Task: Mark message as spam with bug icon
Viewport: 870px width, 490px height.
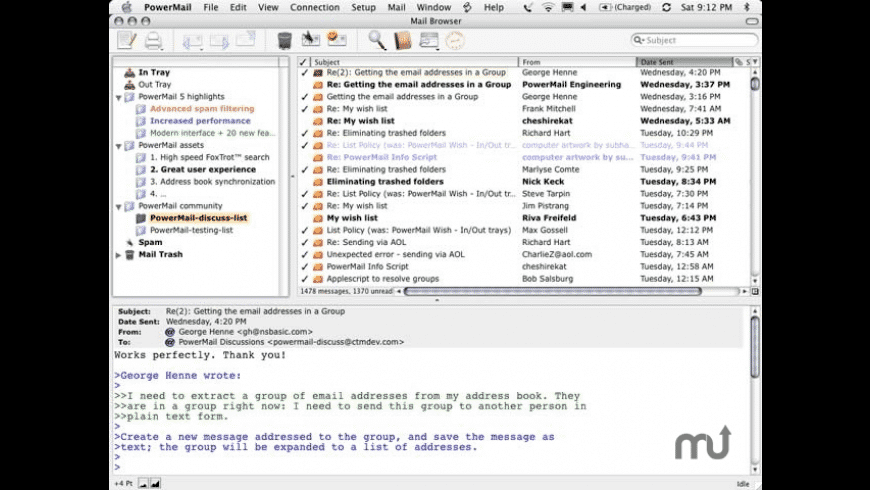Action: [x=311, y=39]
